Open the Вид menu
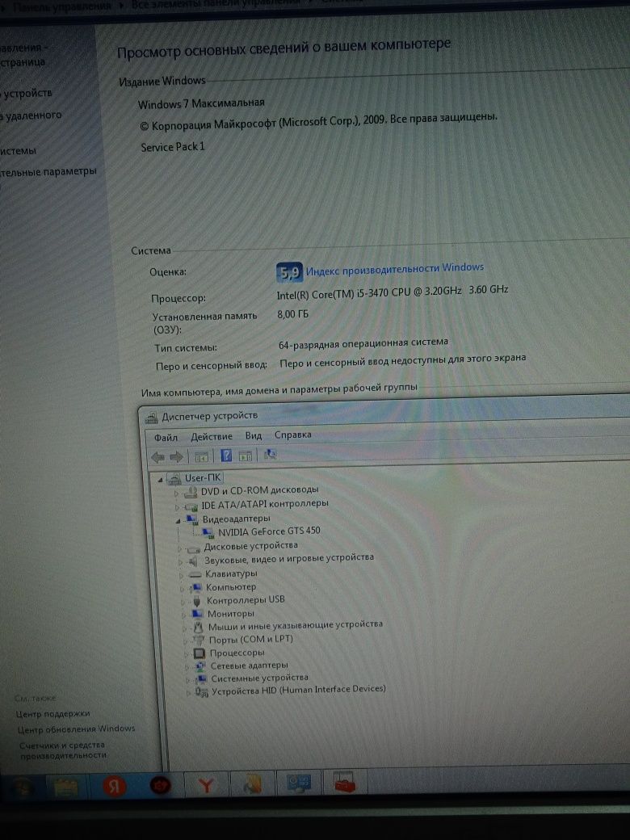The height and width of the screenshot is (840, 630). (x=254, y=435)
